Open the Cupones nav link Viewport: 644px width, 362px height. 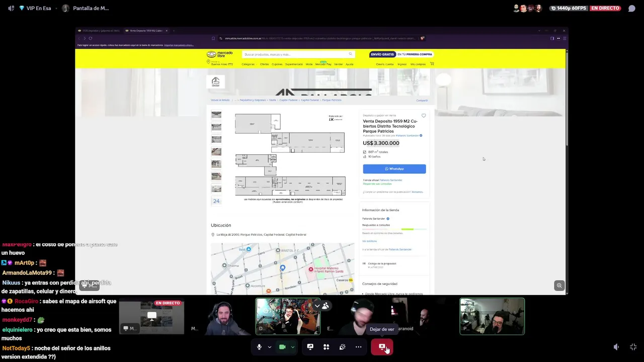[x=277, y=64]
